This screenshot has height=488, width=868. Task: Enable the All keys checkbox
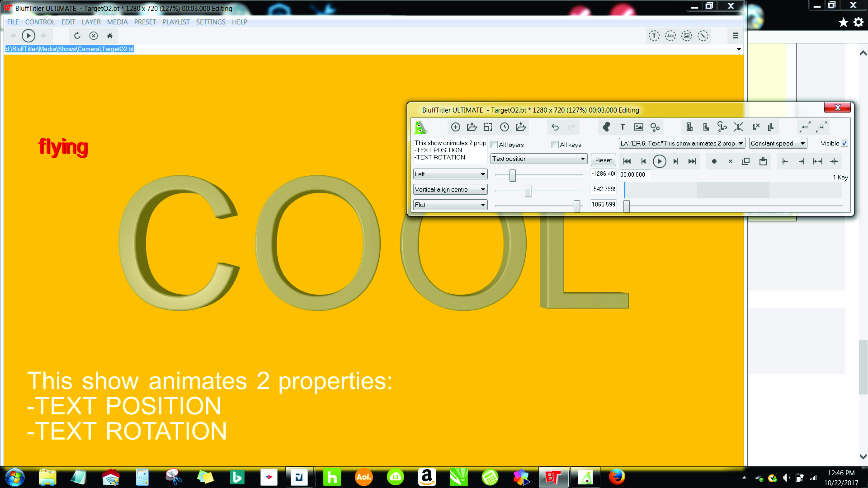coord(555,145)
